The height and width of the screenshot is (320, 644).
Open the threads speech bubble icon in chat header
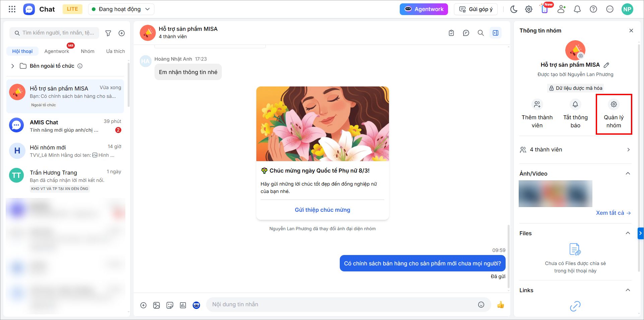pos(466,33)
